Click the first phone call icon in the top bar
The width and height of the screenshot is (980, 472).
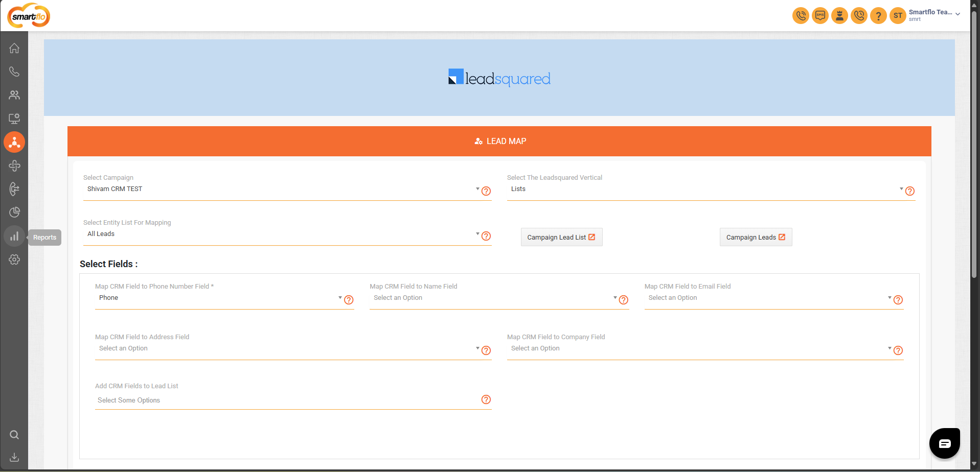pyautogui.click(x=801, y=15)
